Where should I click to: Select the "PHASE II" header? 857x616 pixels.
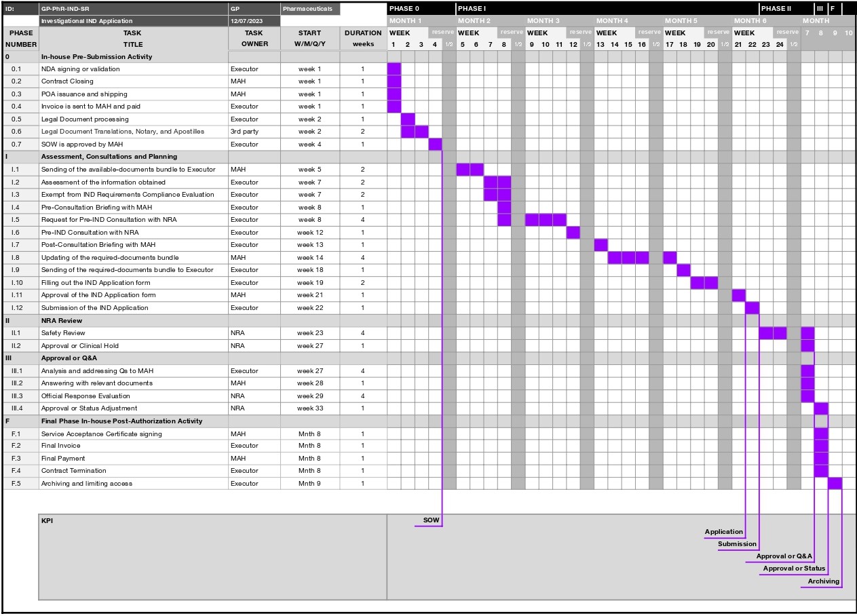776,9
